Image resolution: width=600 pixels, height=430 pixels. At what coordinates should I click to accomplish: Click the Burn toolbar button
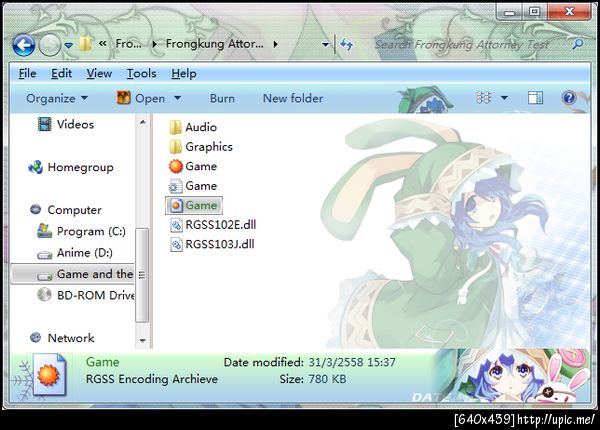[222, 98]
